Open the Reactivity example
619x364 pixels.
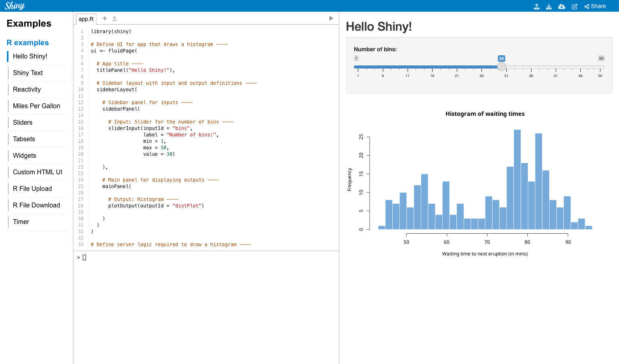(x=27, y=89)
